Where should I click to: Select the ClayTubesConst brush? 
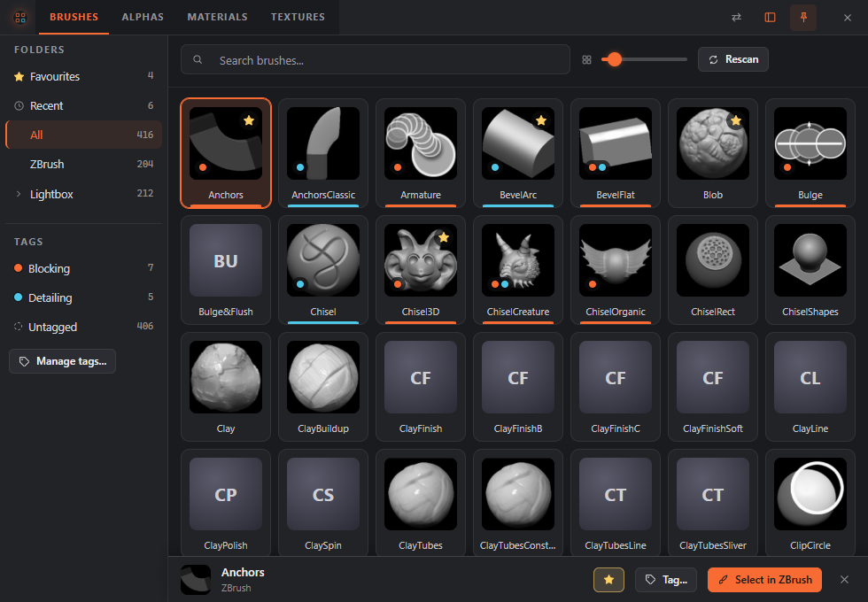pyautogui.click(x=518, y=503)
